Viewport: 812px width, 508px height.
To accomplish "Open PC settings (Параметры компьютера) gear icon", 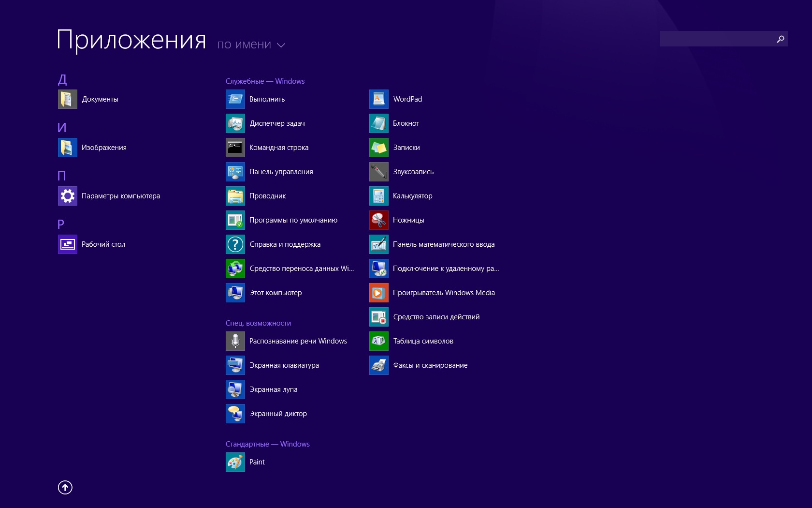I will tap(67, 196).
